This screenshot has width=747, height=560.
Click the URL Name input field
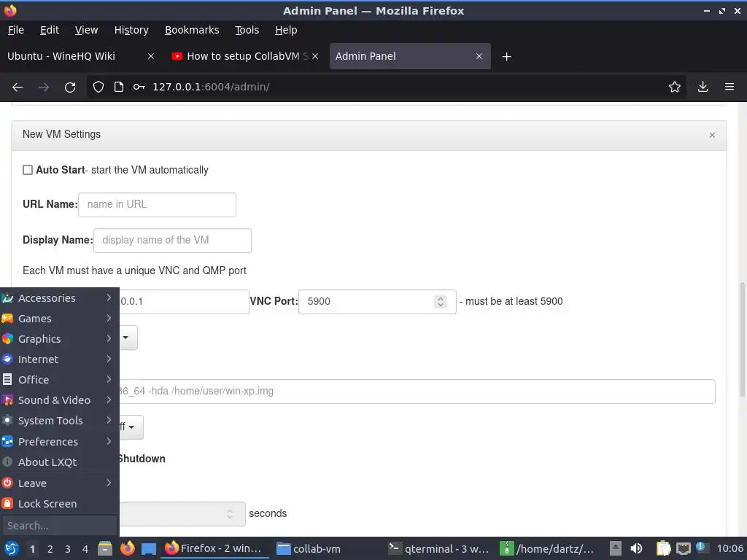(x=158, y=205)
